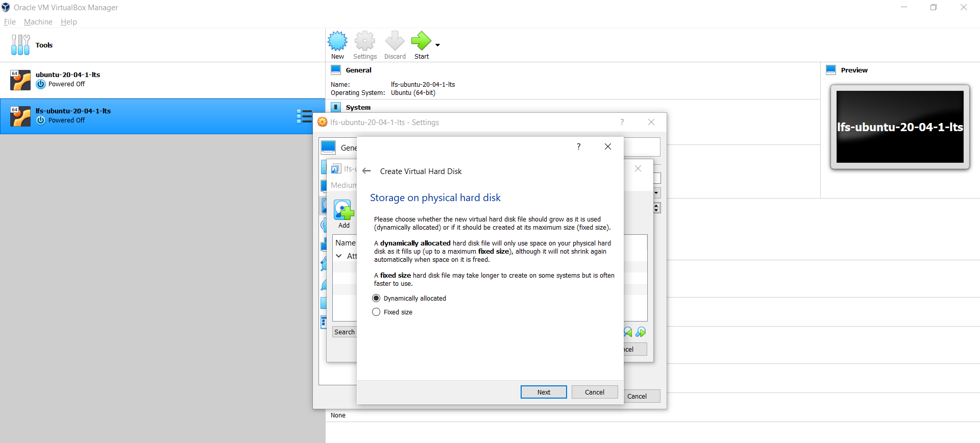
Task: Open the File menu
Action: (x=10, y=22)
